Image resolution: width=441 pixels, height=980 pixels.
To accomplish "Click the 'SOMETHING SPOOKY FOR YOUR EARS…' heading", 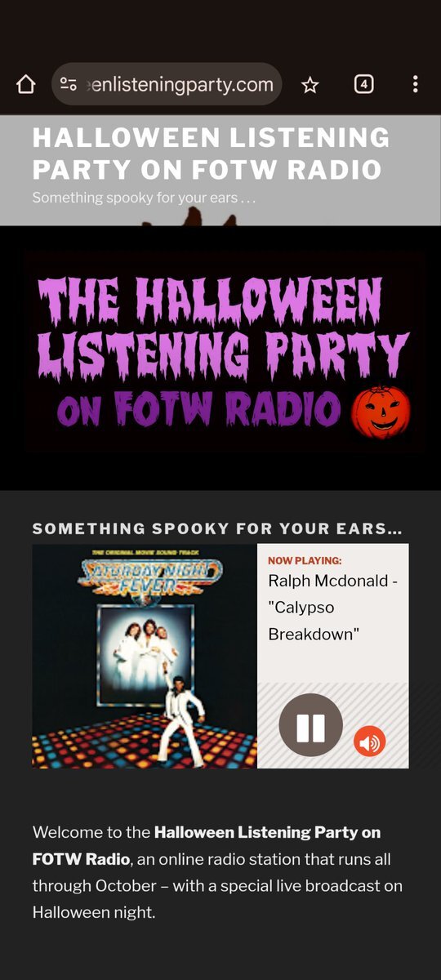I will [217, 529].
